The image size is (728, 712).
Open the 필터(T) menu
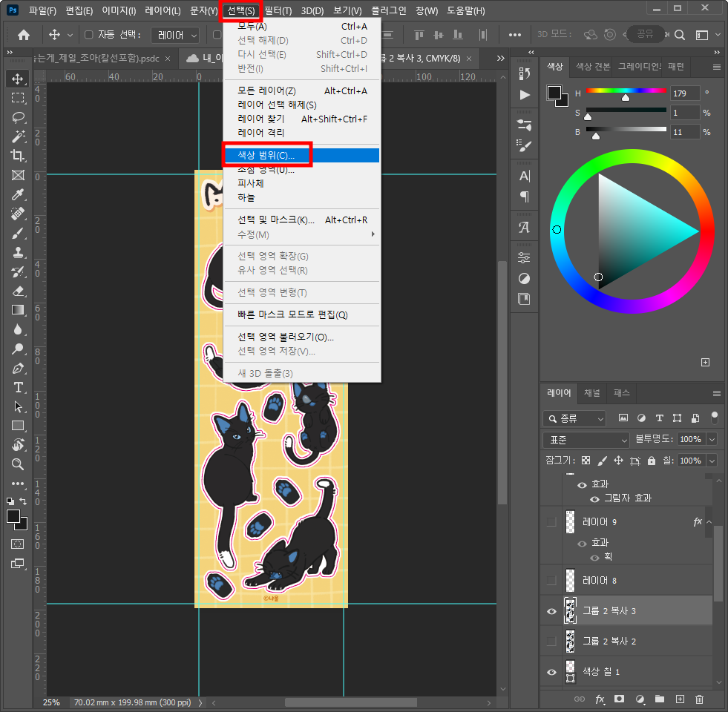(278, 10)
